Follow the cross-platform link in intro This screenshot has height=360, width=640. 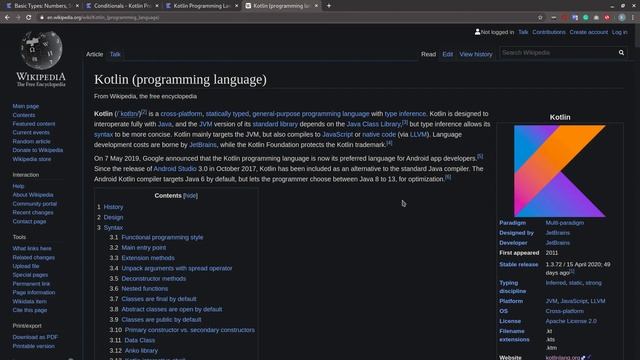tap(181, 114)
